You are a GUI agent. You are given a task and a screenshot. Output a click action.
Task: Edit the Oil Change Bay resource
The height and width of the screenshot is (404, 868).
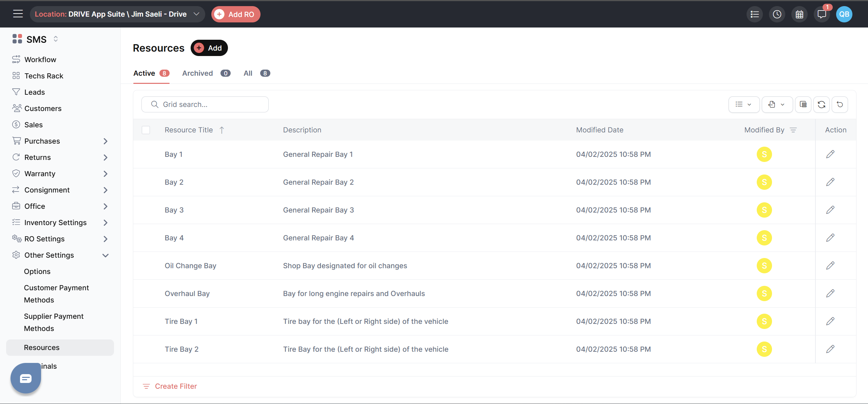point(830,266)
